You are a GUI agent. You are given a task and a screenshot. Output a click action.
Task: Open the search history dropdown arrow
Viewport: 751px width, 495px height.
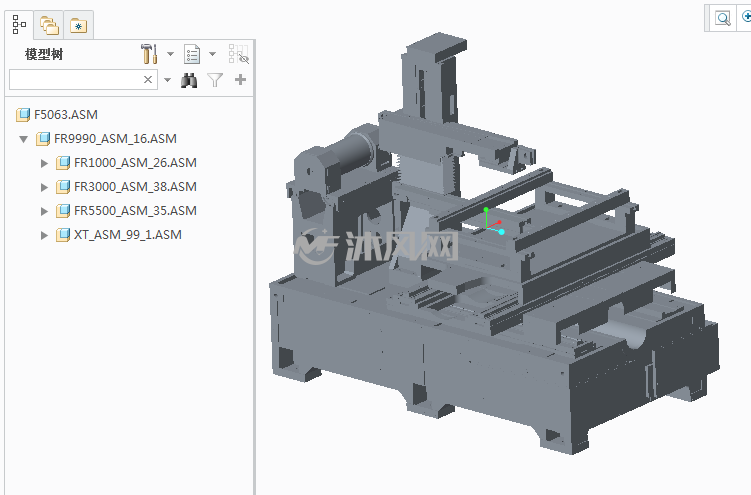pos(168,80)
